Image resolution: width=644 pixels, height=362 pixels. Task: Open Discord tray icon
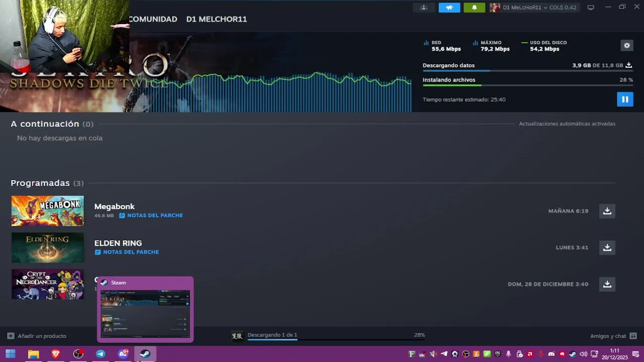pos(551,354)
